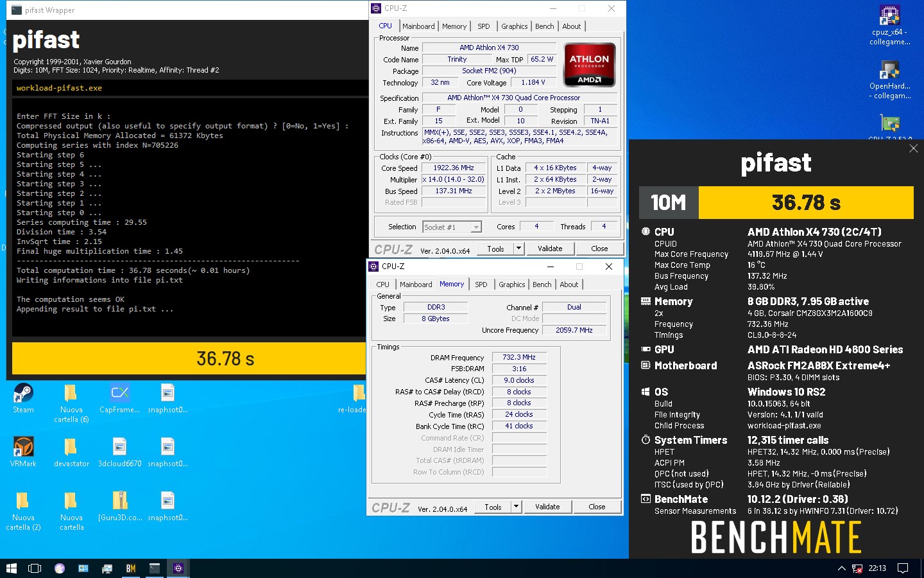The image size is (924, 578).
Task: Click Close button in upper CPU-Z window
Action: 599,249
